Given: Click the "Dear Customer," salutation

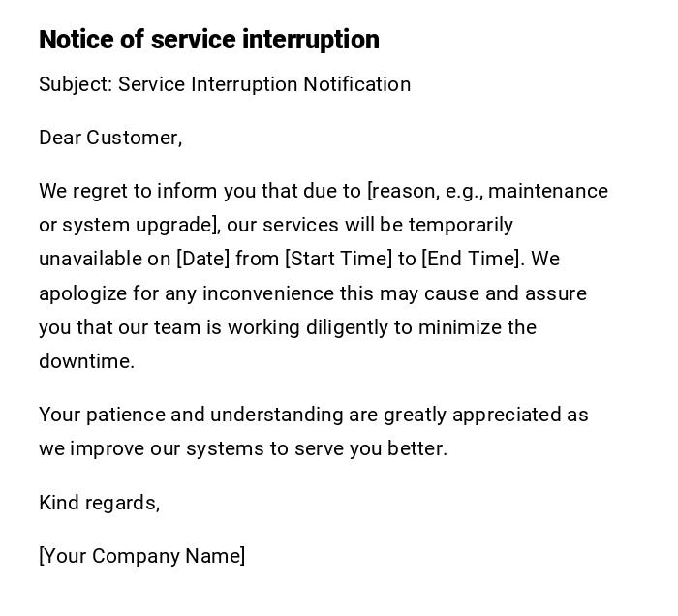Looking at the screenshot, I should 110,138.
